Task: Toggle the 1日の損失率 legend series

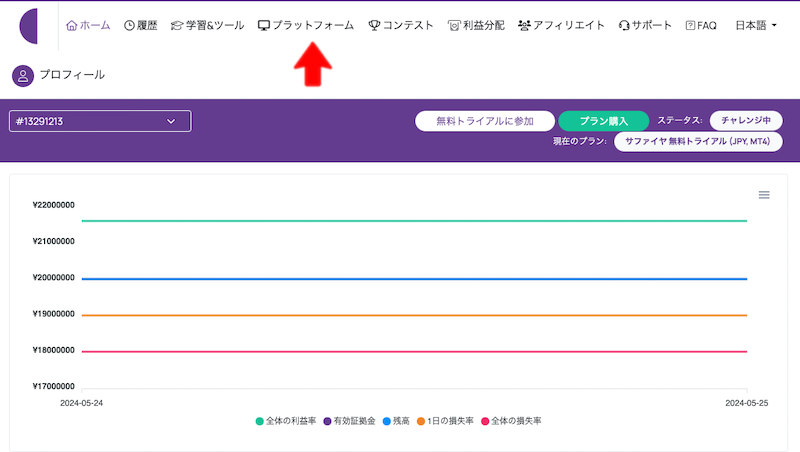Action: tap(445, 421)
